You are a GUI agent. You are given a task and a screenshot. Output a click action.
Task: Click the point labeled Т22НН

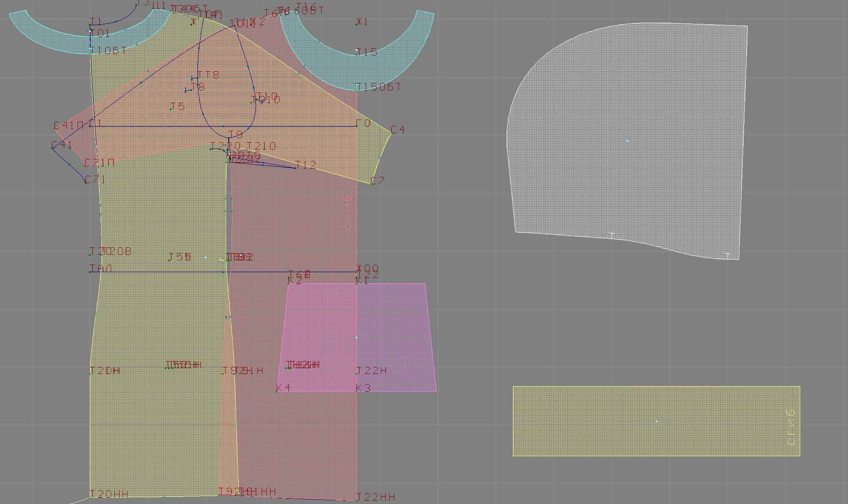(357, 500)
